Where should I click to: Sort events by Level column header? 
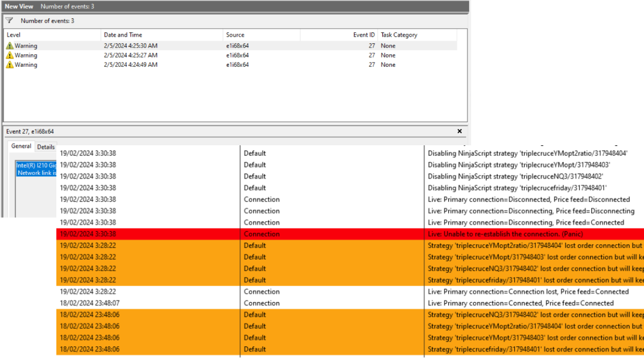pyautogui.click(x=14, y=35)
